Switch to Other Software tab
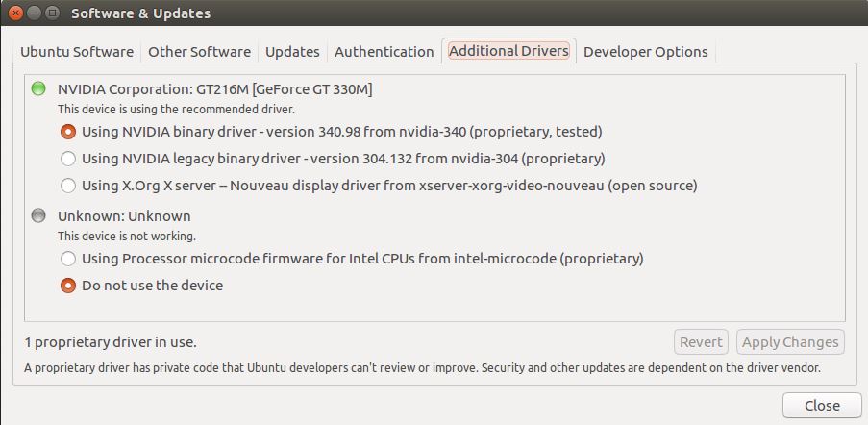Screen dimensions: 868x425 click(x=199, y=52)
